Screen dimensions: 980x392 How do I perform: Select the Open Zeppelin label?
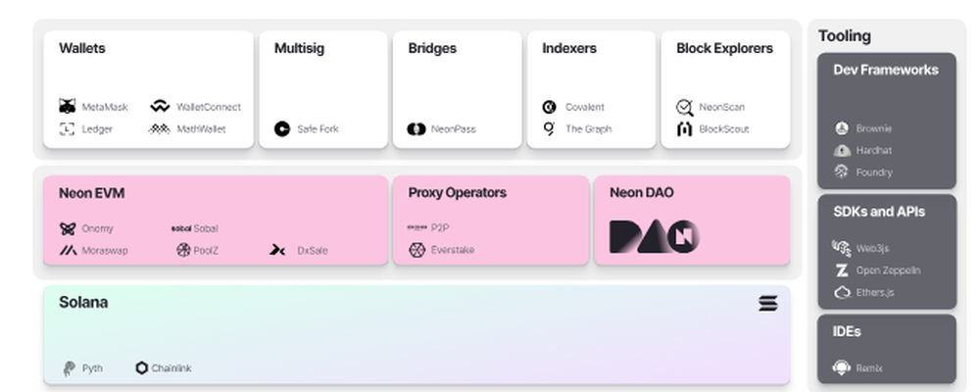(x=888, y=270)
